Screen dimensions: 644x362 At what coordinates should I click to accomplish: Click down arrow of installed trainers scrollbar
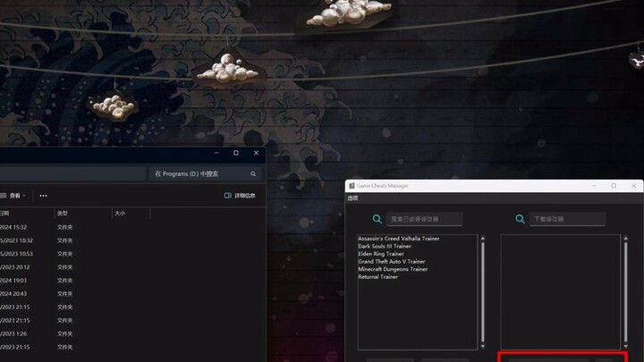coord(483,347)
